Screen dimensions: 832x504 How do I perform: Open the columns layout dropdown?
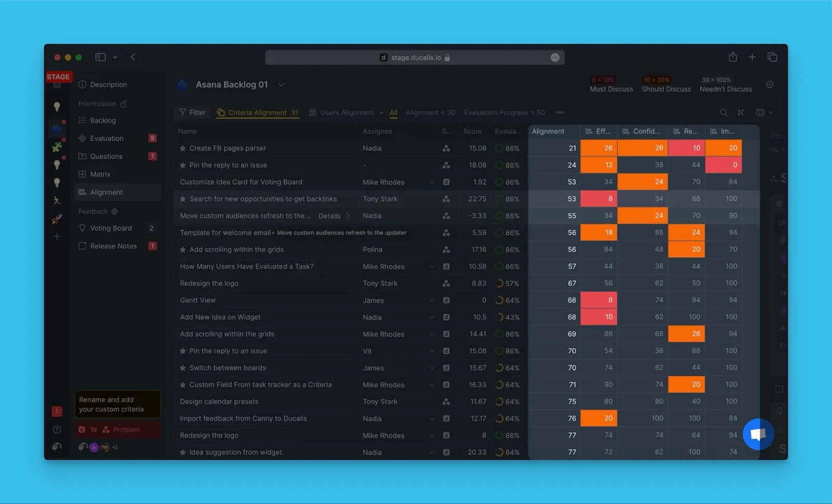(764, 113)
